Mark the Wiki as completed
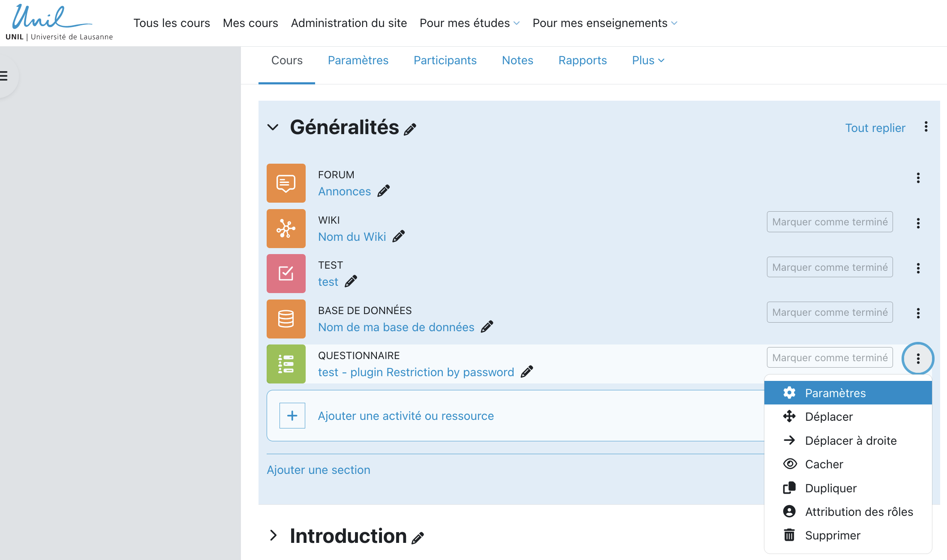The image size is (947, 560). (x=830, y=222)
